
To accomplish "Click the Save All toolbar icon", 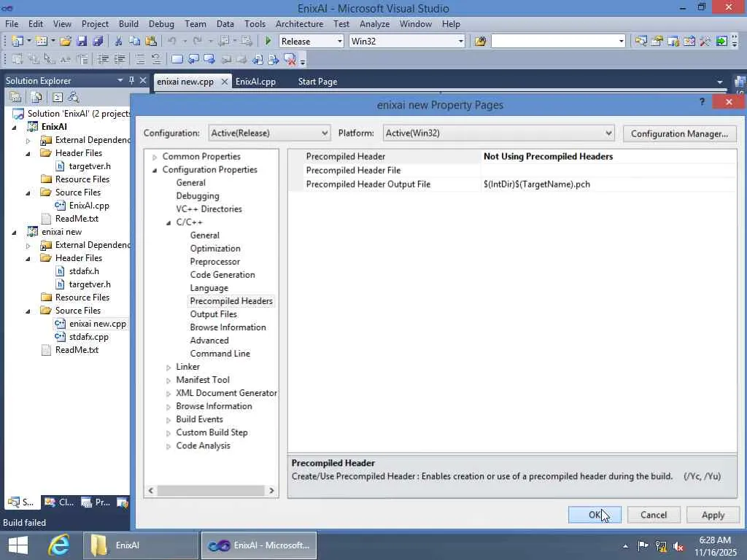I will pyautogui.click(x=98, y=42).
